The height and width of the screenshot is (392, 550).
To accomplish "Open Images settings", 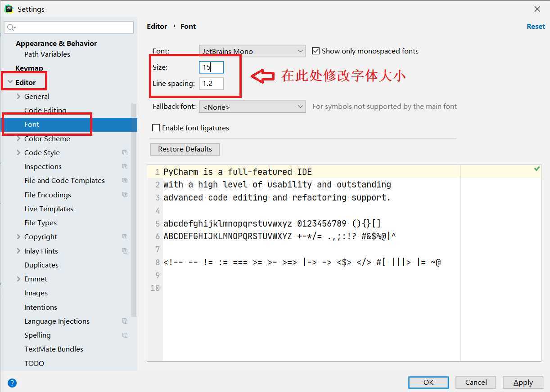I will (x=36, y=293).
